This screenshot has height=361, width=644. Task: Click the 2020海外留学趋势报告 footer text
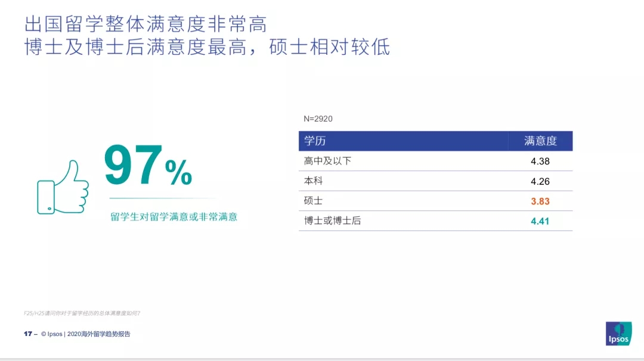click(98, 334)
